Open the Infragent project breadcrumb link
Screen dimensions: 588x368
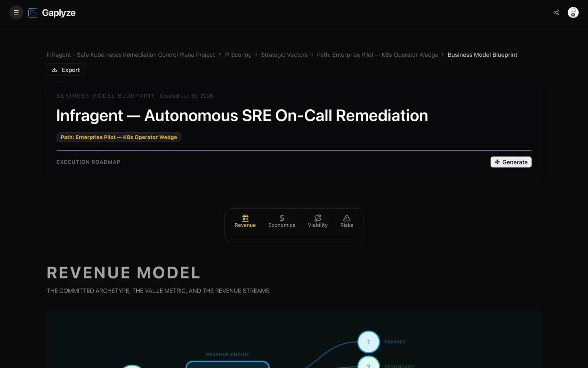coord(130,55)
